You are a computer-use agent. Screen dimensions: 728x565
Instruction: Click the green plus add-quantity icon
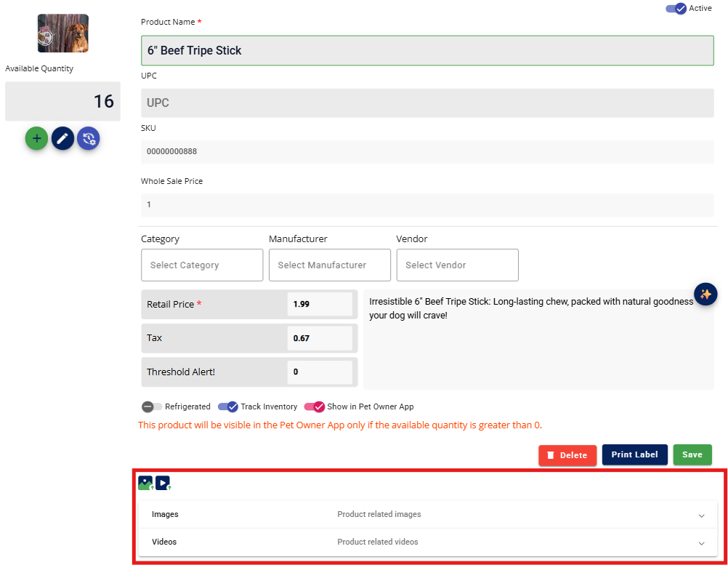coord(36,138)
